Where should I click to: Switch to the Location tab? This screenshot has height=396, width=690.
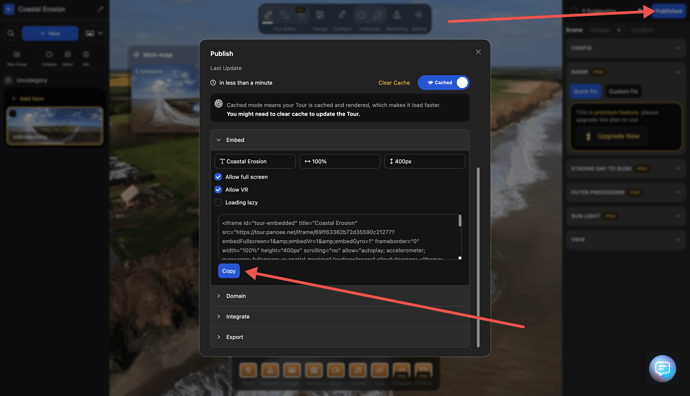click(x=642, y=30)
